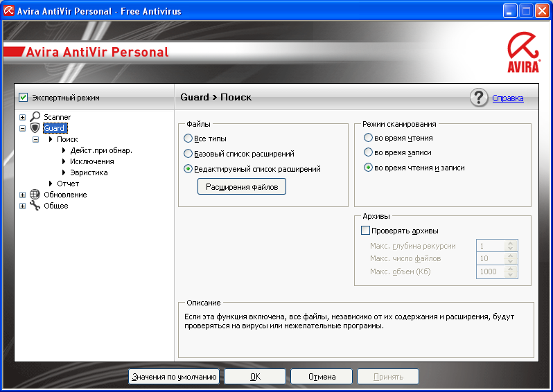Select Обновление in the settings tree

[x=65, y=195]
